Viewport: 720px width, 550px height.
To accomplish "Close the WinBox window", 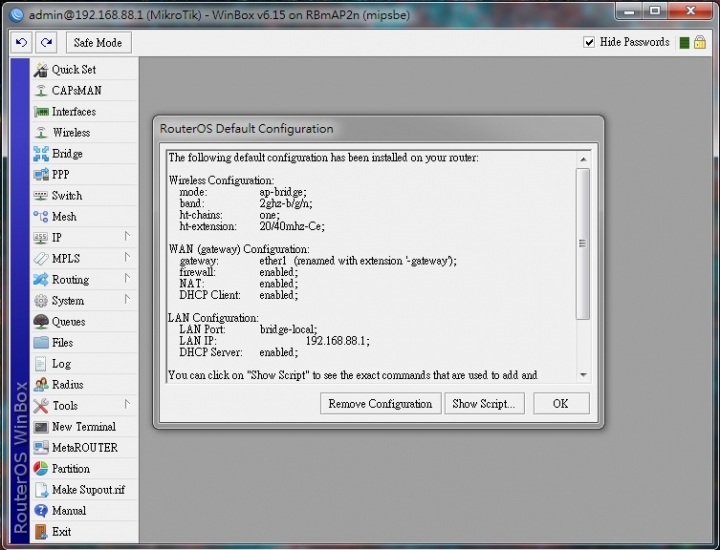I will (690, 11).
